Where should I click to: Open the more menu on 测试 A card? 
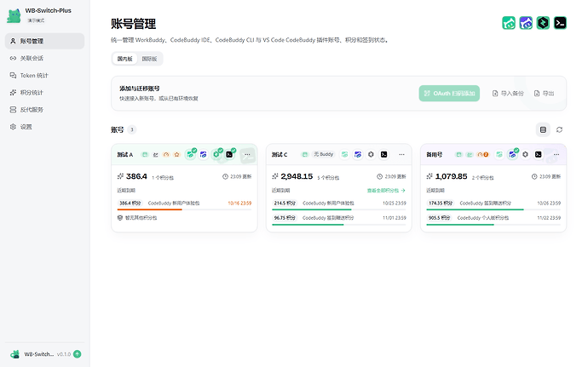247,154
